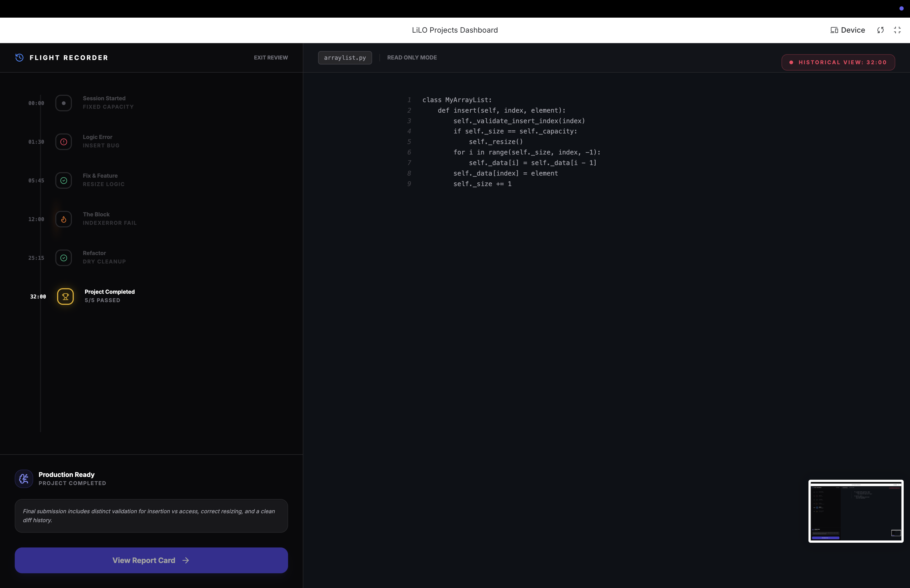Click the exit fullscreen collapse icon
Image resolution: width=910 pixels, height=588 pixels.
(897, 30)
